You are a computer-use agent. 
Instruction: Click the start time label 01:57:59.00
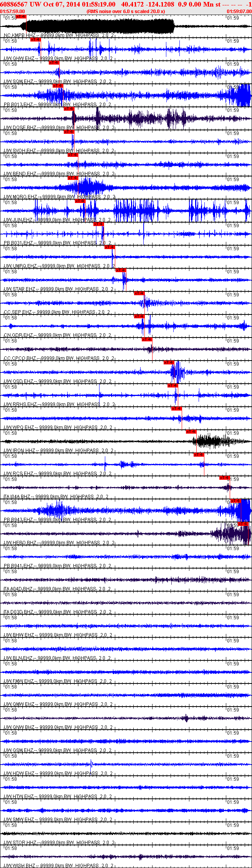click(x=13, y=12)
